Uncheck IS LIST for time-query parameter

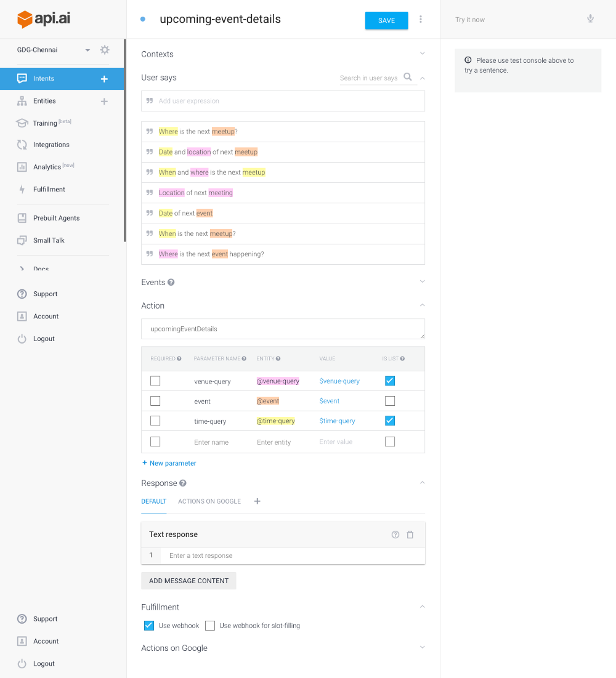coord(389,421)
